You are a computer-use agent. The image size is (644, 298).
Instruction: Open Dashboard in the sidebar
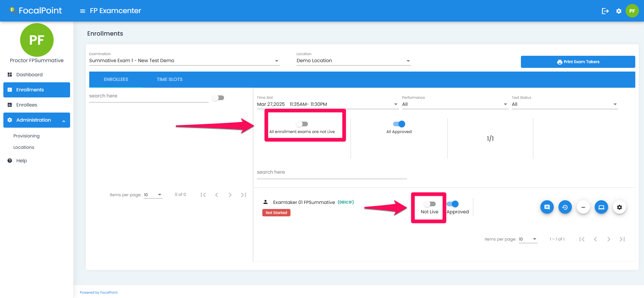(37, 75)
